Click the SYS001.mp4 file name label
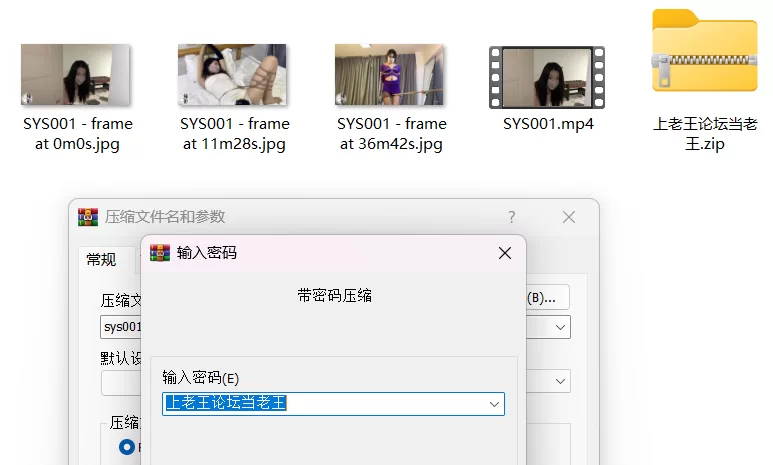Viewport: 773px width, 465px height. [548, 124]
